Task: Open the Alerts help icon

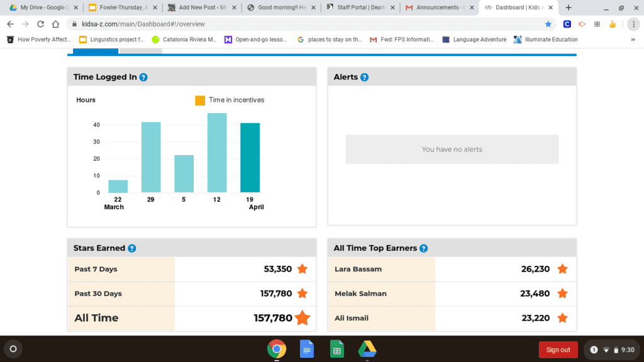Action: [x=364, y=77]
